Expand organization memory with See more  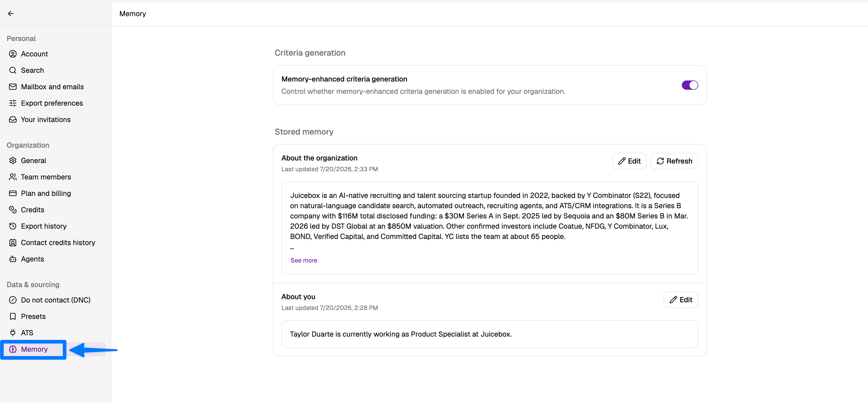tap(304, 260)
